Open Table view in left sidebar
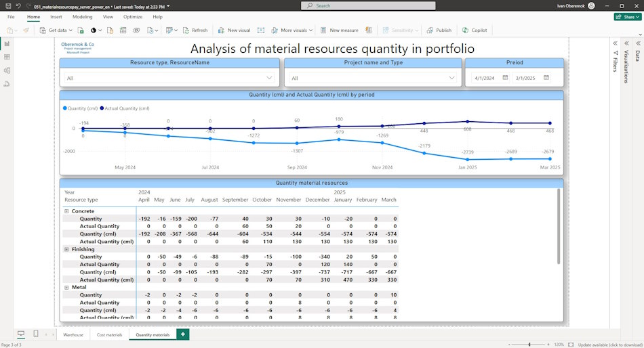Image resolution: width=644 pixels, height=348 pixels. [x=7, y=57]
